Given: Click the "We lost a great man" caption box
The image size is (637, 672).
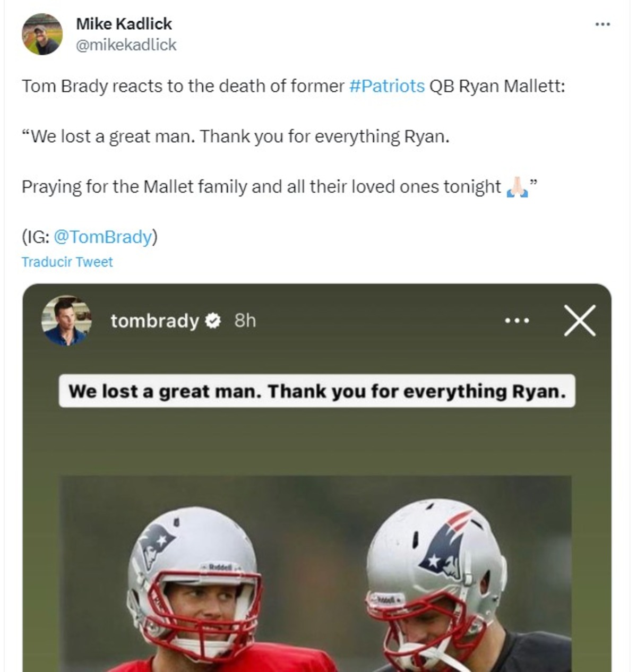Looking at the screenshot, I should coord(316,391).
